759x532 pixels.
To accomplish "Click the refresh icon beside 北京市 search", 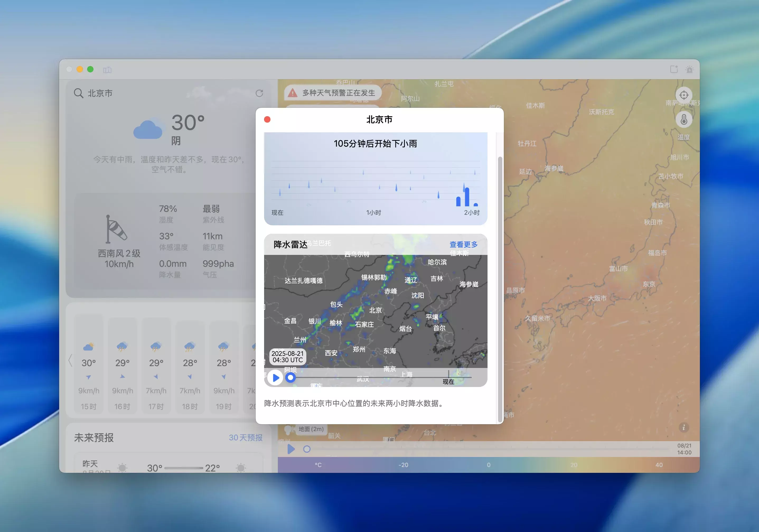I will [x=259, y=93].
